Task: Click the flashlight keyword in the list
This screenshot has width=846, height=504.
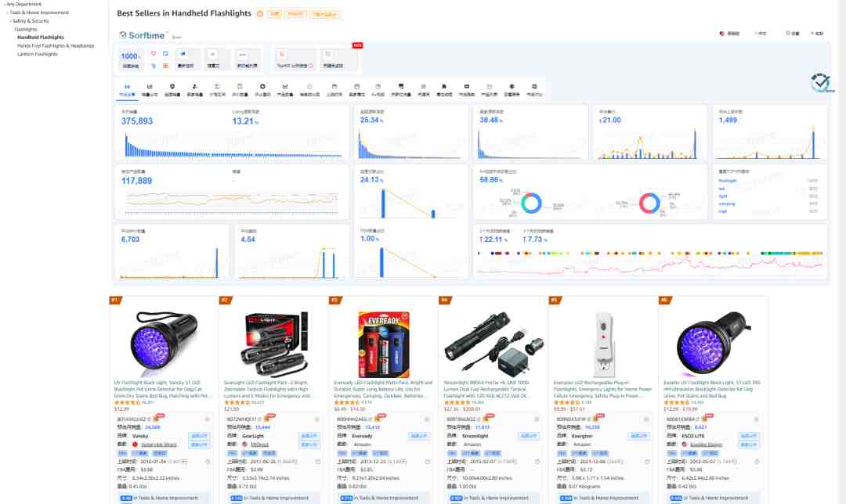Action: [727, 181]
